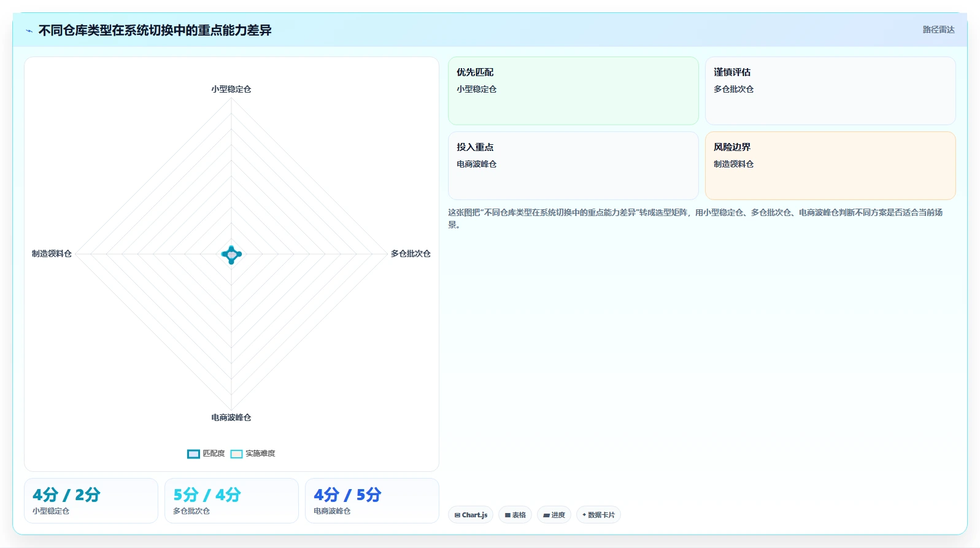This screenshot has height=548, width=980.
Task: Select the 多仓批次仓 radar axis label
Action: pos(411,253)
